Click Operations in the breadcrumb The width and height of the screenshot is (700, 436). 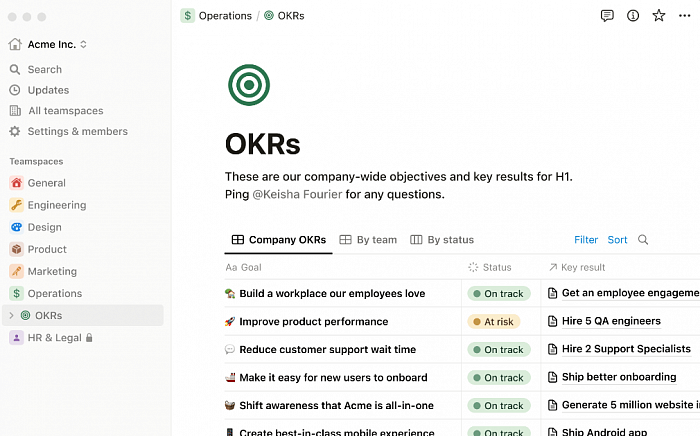coord(225,16)
